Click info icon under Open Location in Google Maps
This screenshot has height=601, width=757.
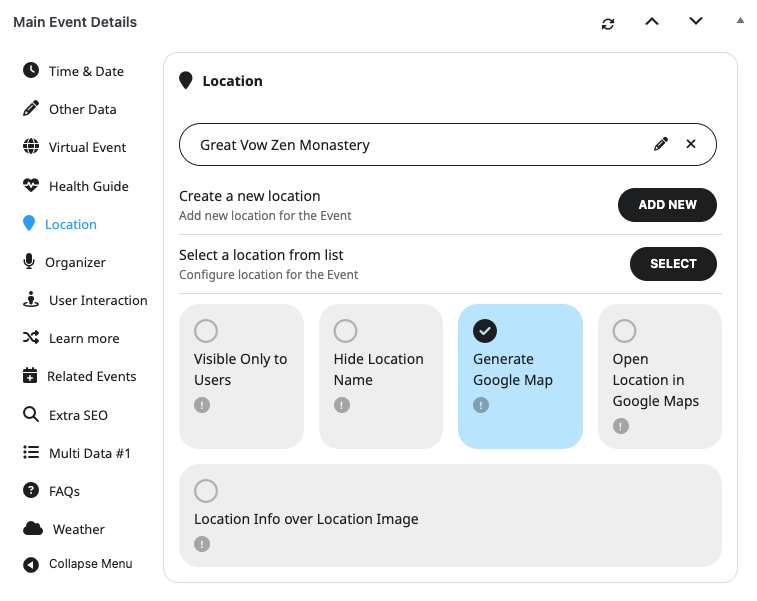point(621,426)
